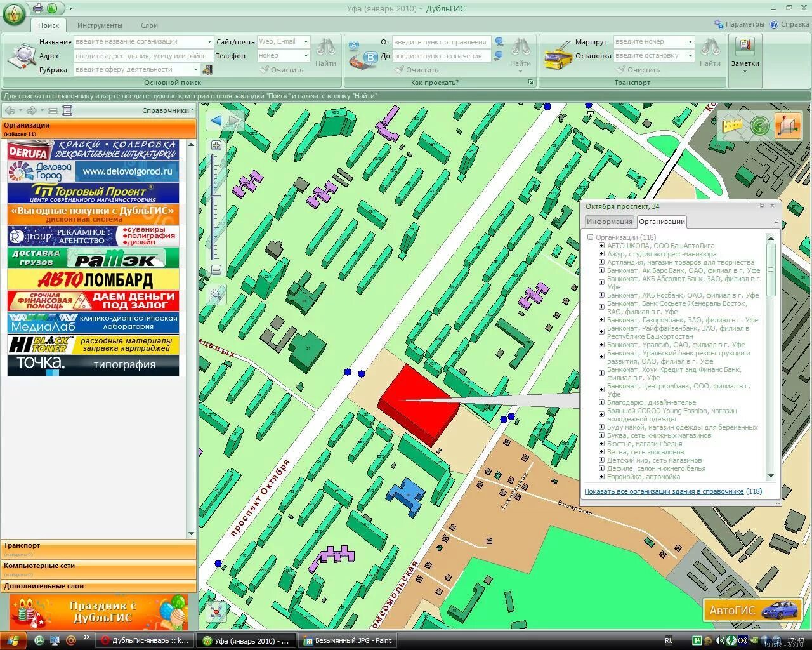
Task: Click the green radar radius tool on map
Action: tap(759, 126)
